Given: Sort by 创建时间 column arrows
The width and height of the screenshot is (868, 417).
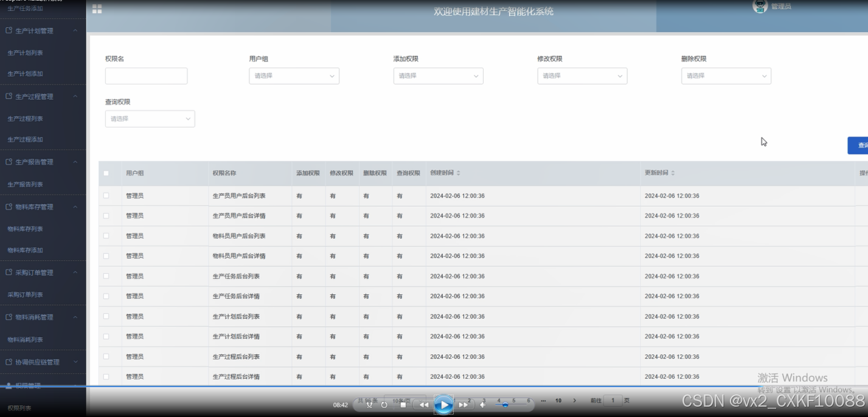Looking at the screenshot, I should tap(459, 173).
